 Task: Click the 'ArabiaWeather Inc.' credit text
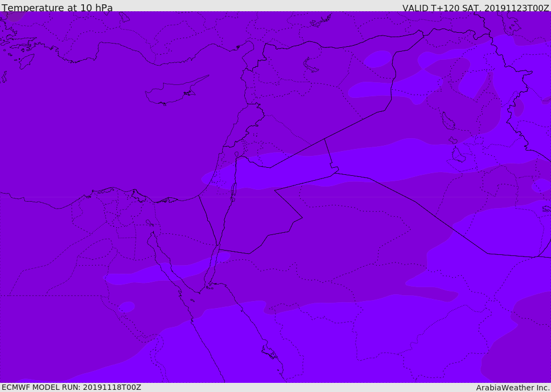click(512, 388)
